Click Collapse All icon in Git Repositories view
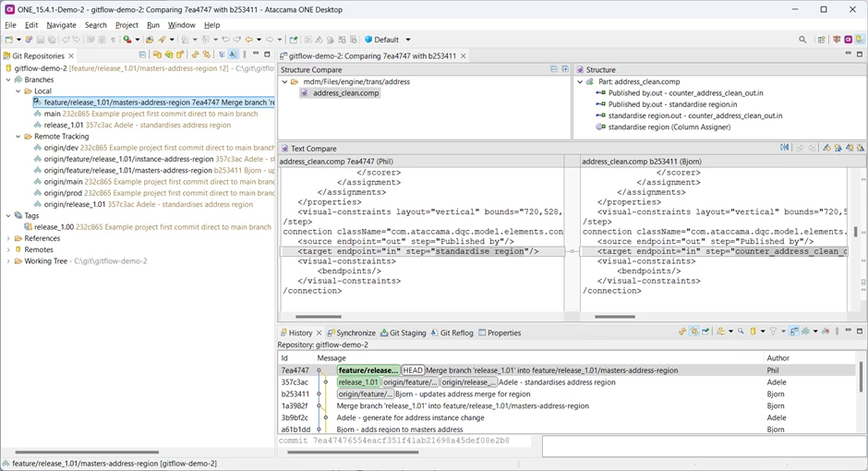868x471 pixels. tap(142, 54)
